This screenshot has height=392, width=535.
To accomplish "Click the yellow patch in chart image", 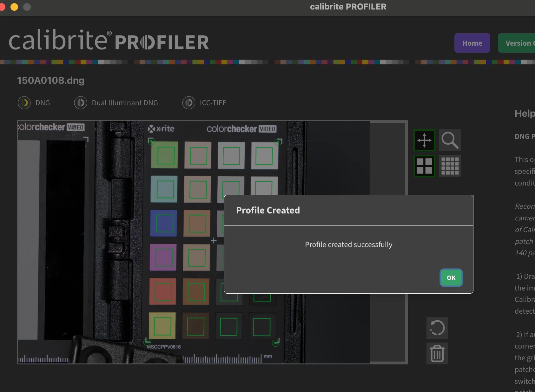I will pos(162,326).
